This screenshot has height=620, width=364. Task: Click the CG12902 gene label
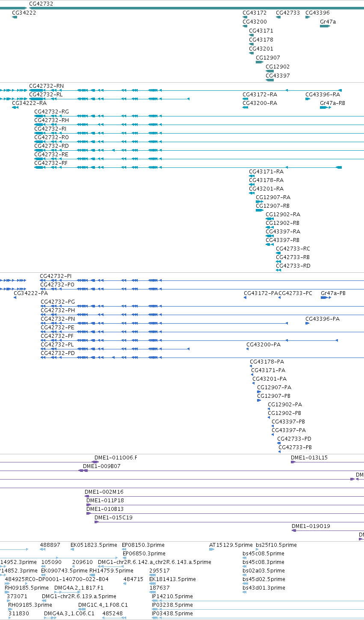pyautogui.click(x=278, y=67)
